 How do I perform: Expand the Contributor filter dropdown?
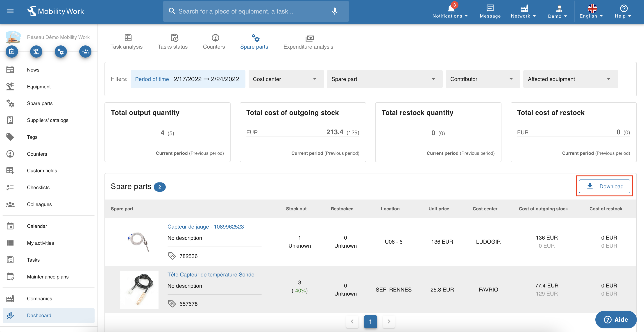483,79
